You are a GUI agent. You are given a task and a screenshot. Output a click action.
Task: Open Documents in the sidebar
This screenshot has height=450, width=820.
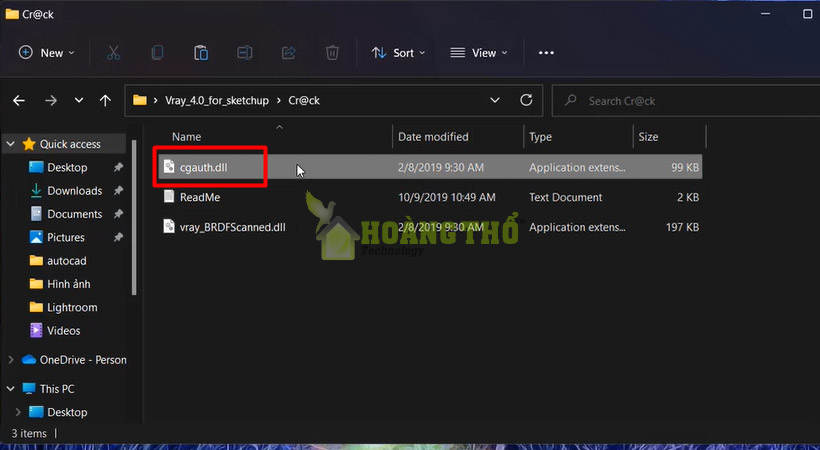point(74,214)
